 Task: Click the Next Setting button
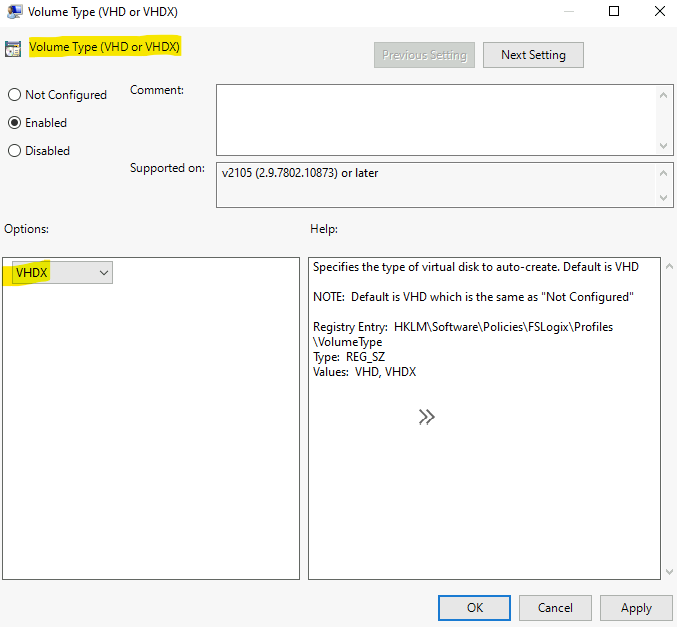(x=533, y=55)
